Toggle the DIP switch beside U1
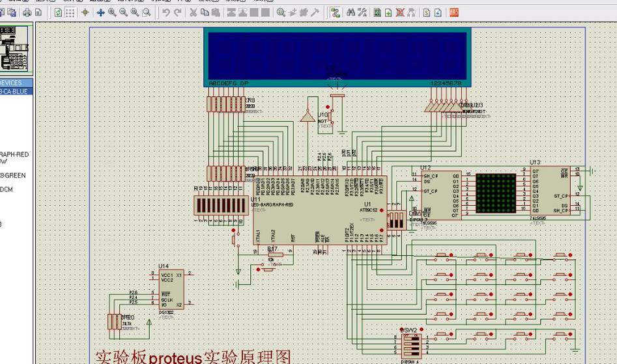Viewport: 617px width, 364px height. [x=396, y=221]
